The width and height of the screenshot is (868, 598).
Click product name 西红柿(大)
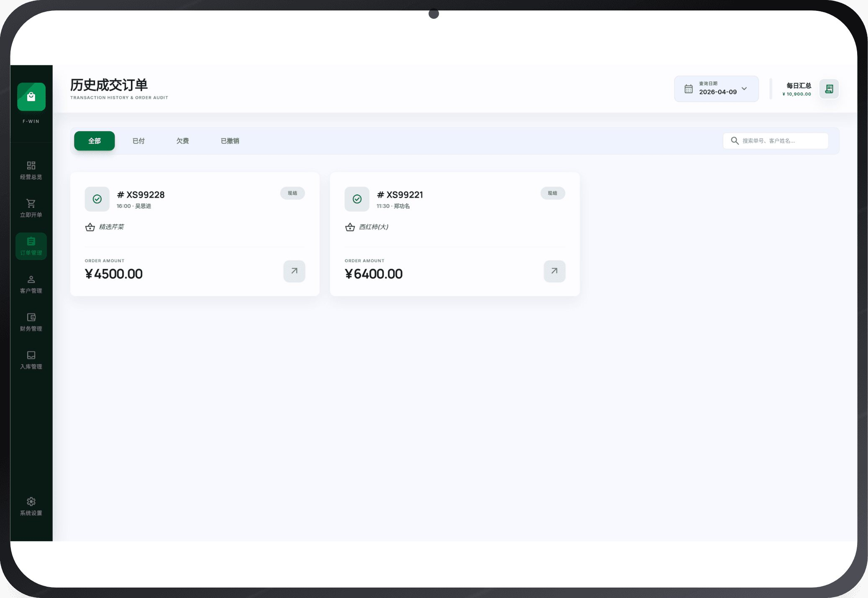point(374,227)
